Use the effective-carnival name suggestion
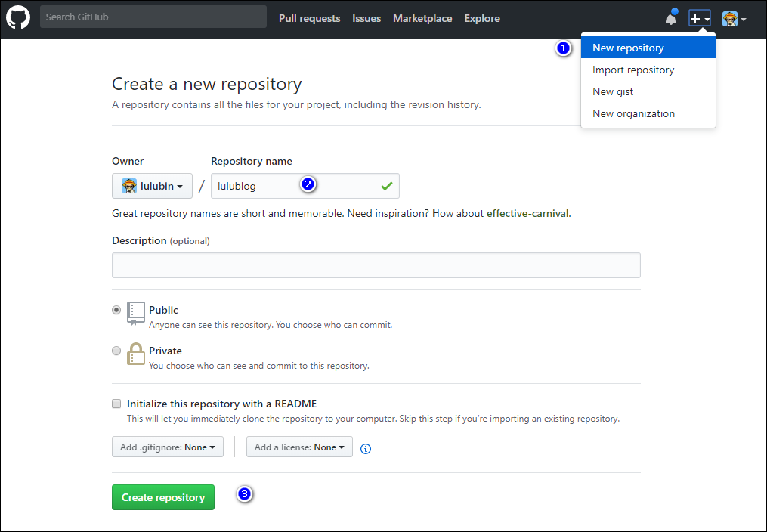 (527, 213)
